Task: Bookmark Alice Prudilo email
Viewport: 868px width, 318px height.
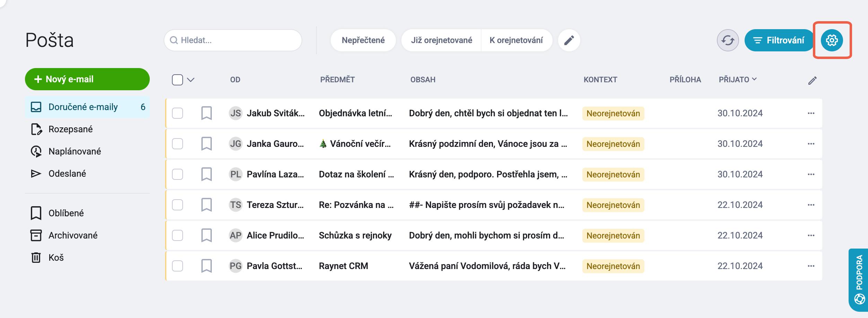Action: pos(207,235)
